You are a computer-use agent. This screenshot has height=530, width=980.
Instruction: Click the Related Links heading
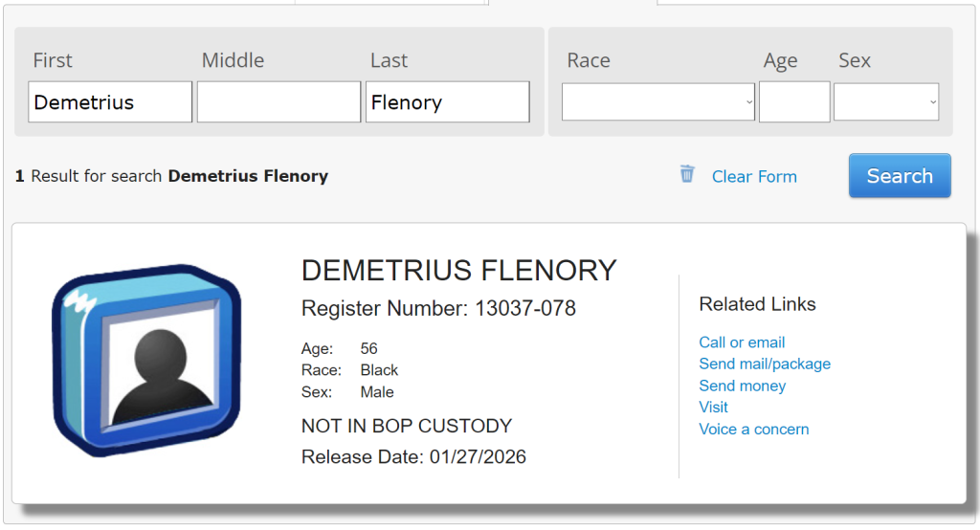[x=757, y=304]
